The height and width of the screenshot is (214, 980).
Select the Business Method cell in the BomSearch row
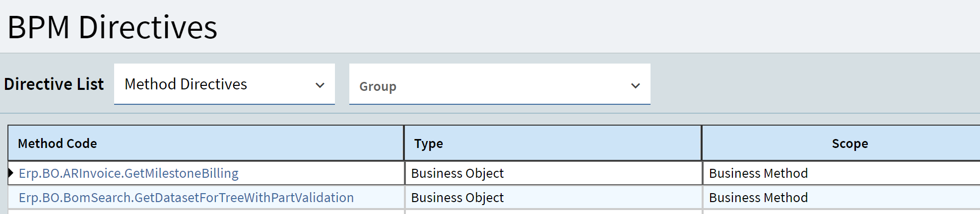[841, 198]
